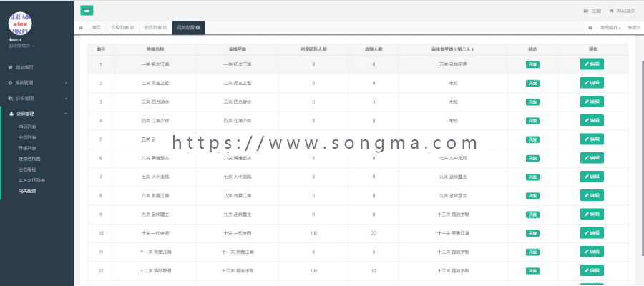Viewport: 644px width, 286px height.
Task: Toggle the 开放 status badge in row 2
Action: pyautogui.click(x=532, y=83)
